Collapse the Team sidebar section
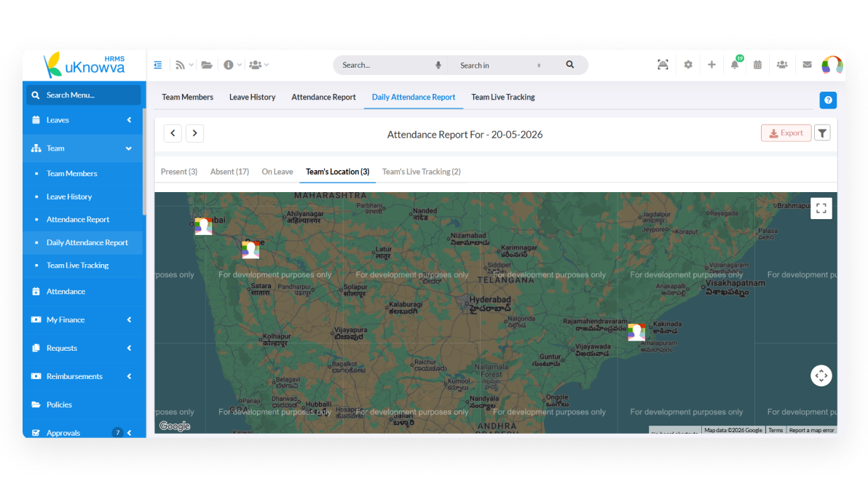This screenshot has width=868, height=489. [82, 148]
